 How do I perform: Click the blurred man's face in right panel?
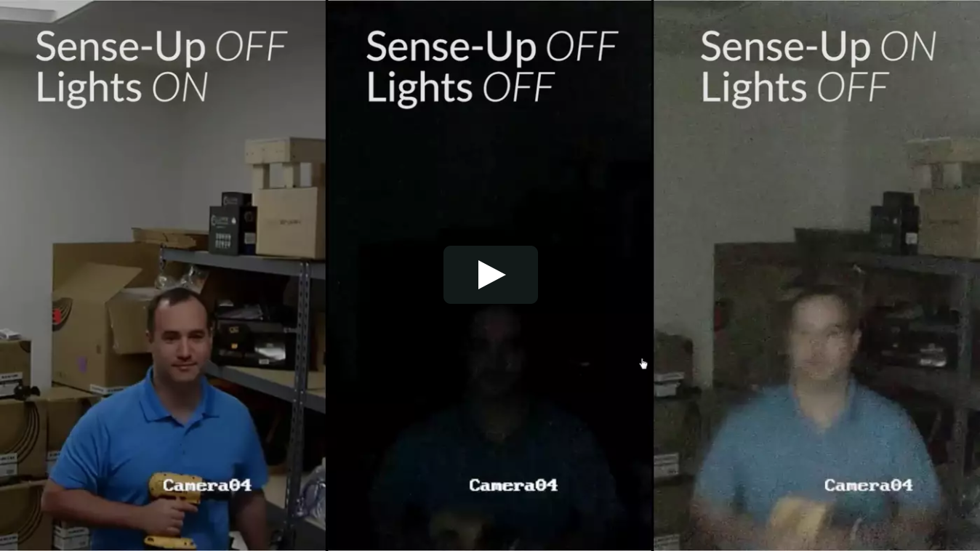tap(822, 336)
